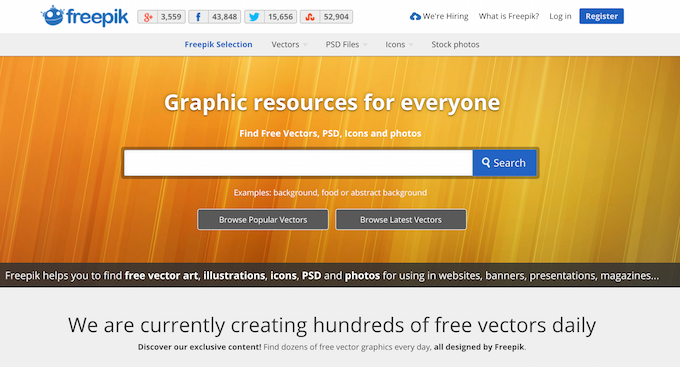Click Browse Popular Vectors button
The height and width of the screenshot is (367, 680).
[x=263, y=220]
